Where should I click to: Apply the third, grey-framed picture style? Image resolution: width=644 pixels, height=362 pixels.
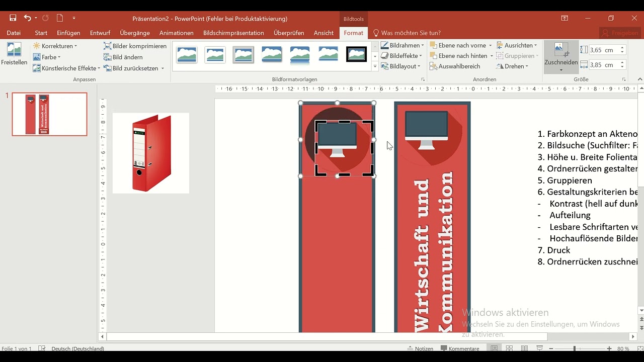coord(243,54)
